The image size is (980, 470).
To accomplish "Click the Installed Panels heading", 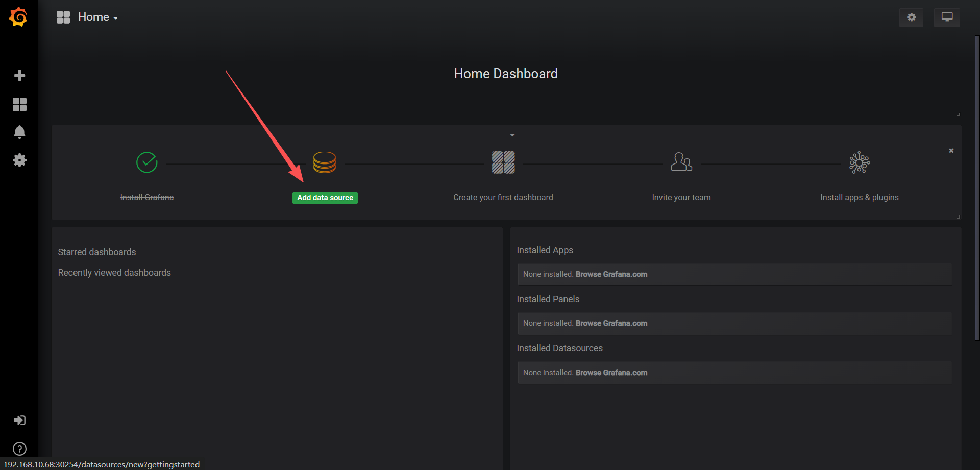I will [548, 299].
